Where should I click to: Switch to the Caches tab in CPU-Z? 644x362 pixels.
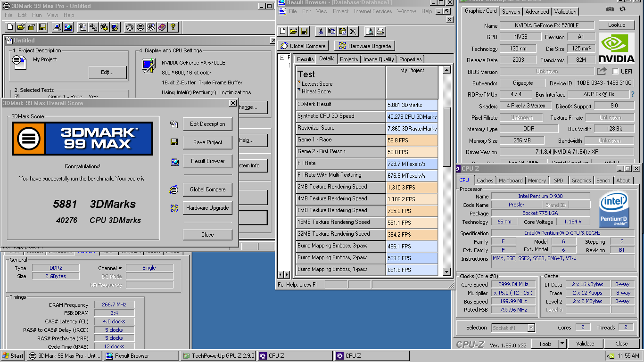pyautogui.click(x=485, y=181)
